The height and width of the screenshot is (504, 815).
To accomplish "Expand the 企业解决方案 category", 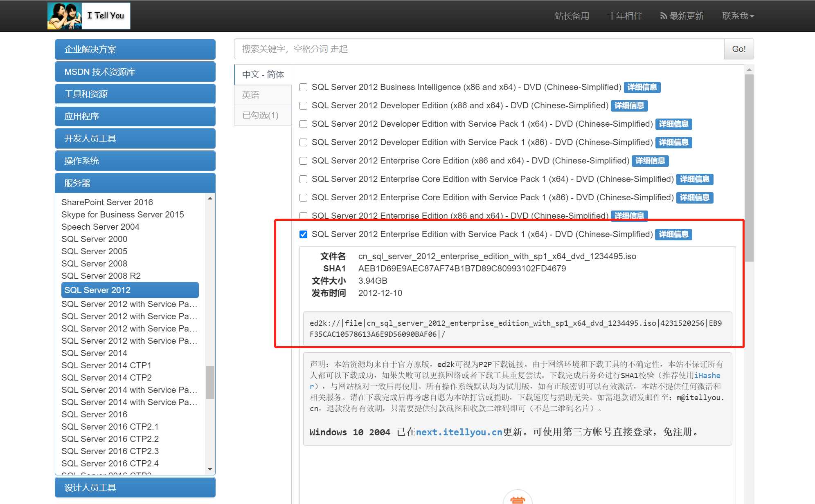I will (x=135, y=49).
